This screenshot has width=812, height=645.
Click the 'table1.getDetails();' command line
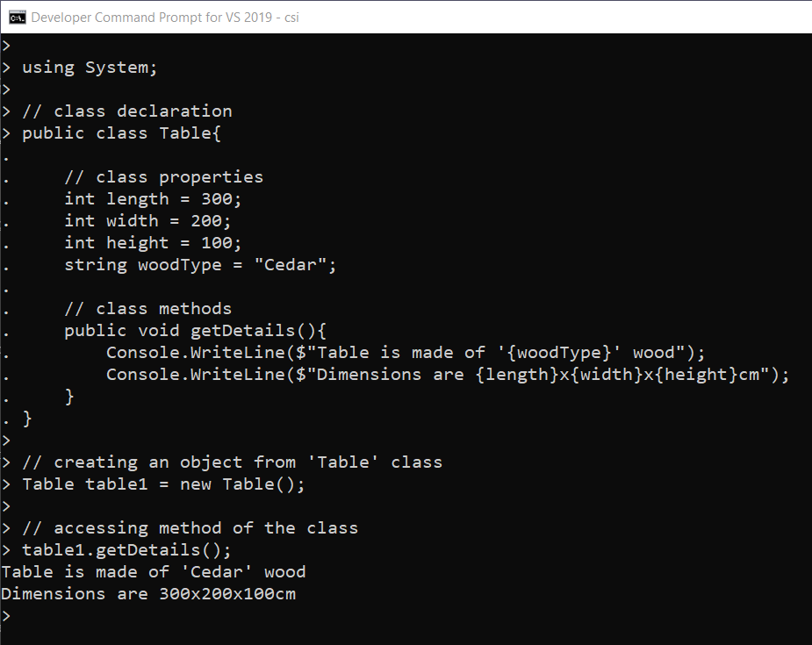coord(126,550)
